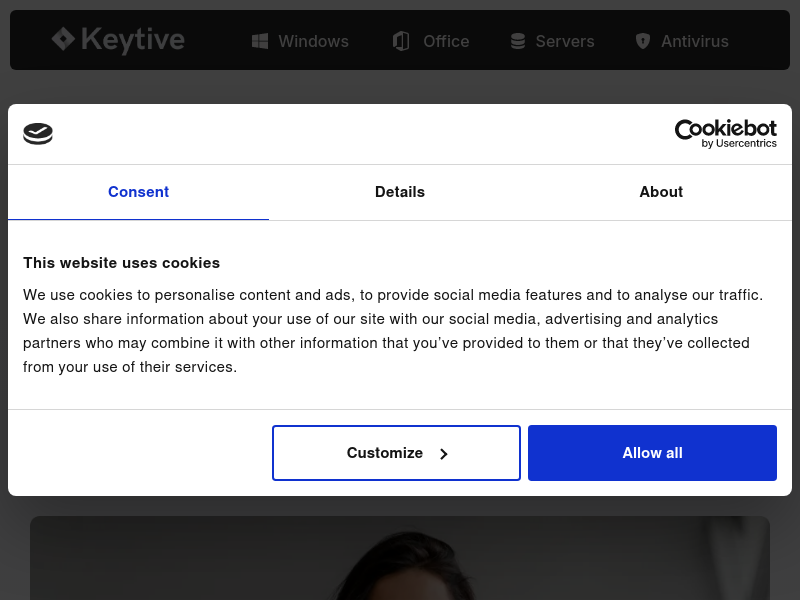
Task: Navigate to the Servers menu item
Action: coord(553,41)
